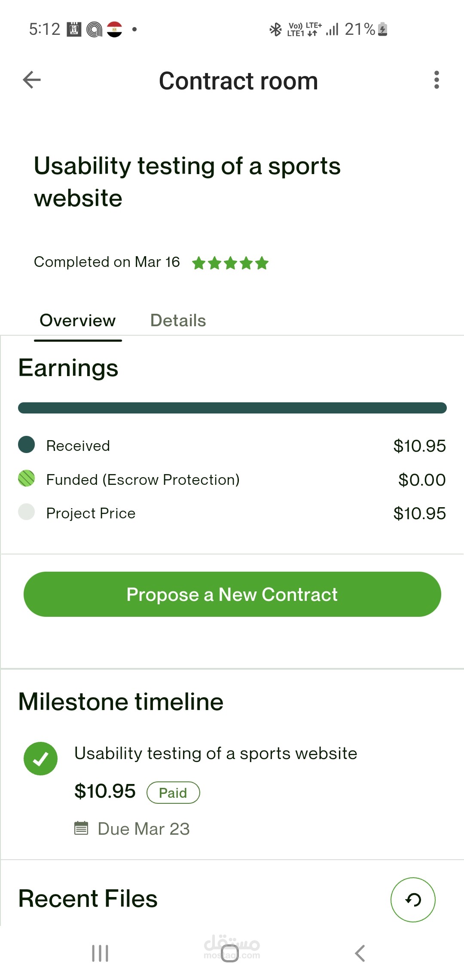Open Android recent apps button
Screen dimensions: 464x980
[x=100, y=953]
